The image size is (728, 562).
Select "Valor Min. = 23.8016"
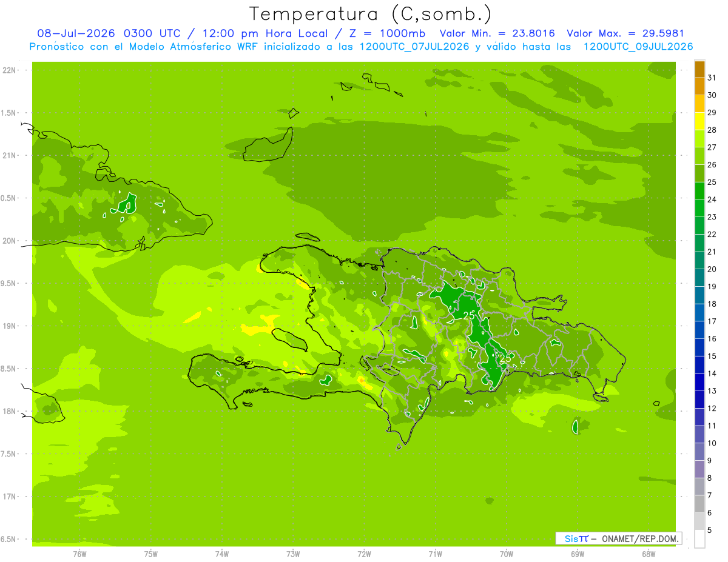(x=497, y=33)
